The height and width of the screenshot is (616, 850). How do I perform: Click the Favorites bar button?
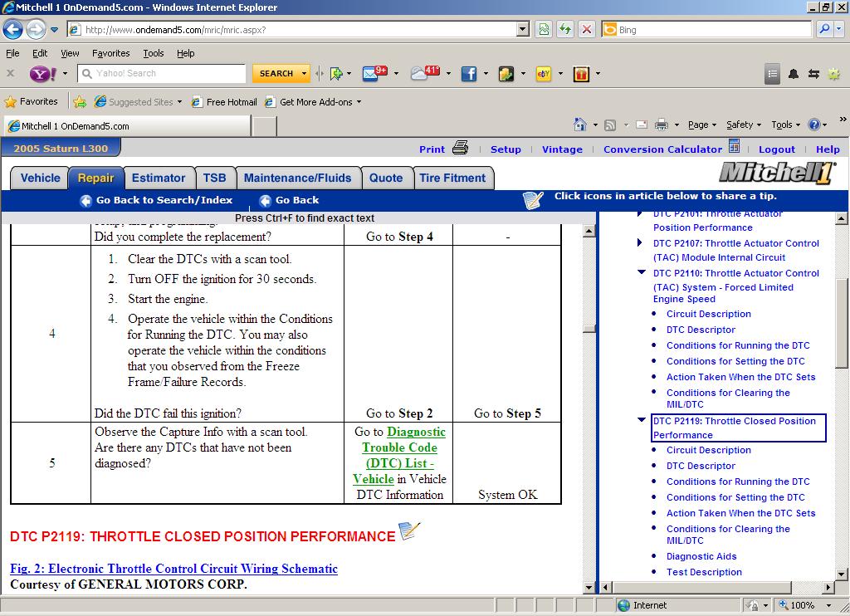(x=31, y=101)
